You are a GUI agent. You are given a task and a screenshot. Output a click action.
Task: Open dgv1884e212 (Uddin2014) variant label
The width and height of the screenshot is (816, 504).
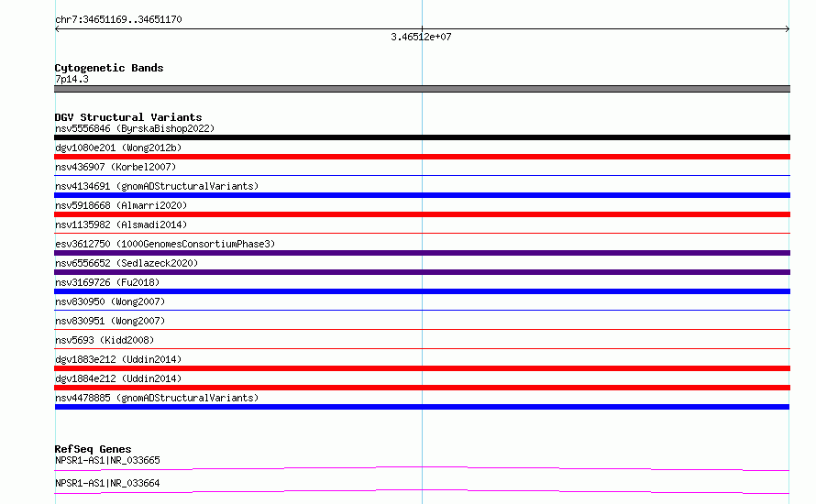(x=118, y=378)
